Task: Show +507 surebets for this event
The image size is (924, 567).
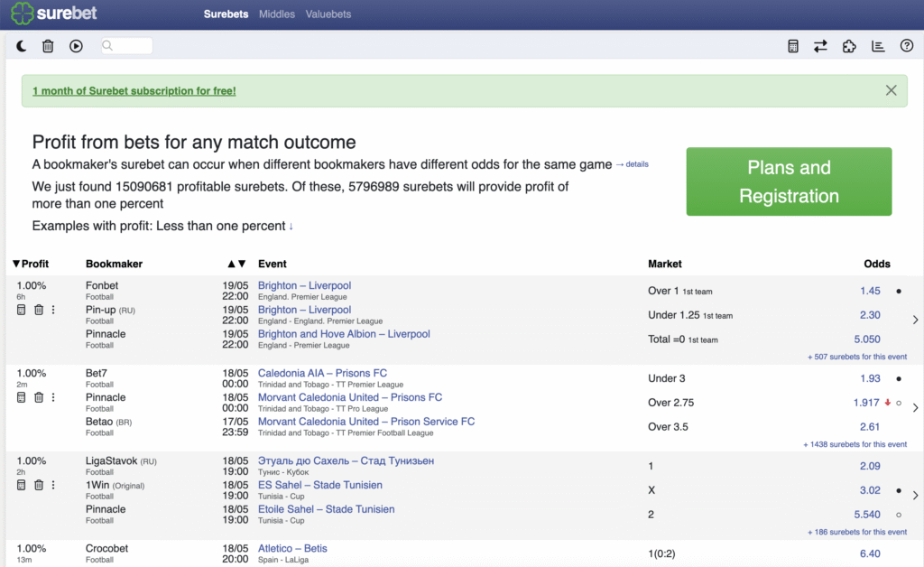Action: pos(857,357)
